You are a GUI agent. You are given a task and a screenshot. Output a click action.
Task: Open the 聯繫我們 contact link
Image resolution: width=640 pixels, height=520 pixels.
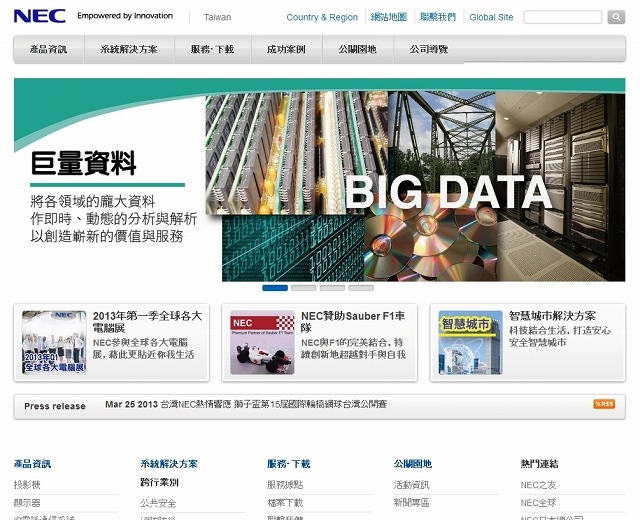(x=438, y=17)
